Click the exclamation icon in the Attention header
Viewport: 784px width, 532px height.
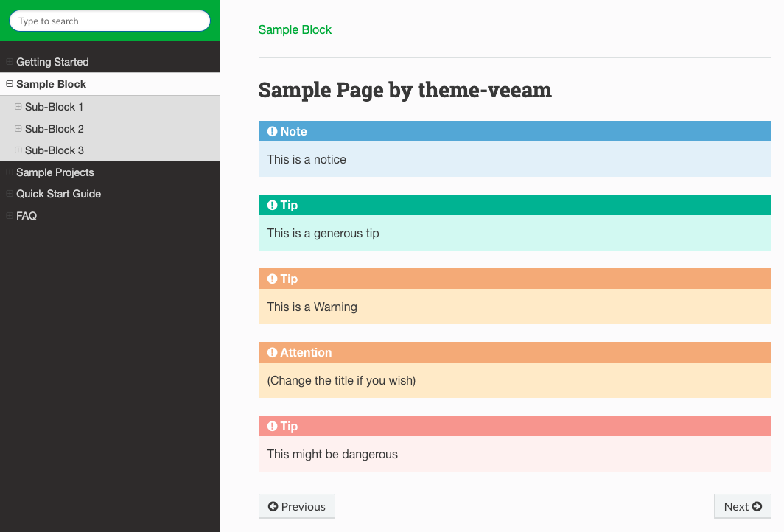tap(272, 352)
